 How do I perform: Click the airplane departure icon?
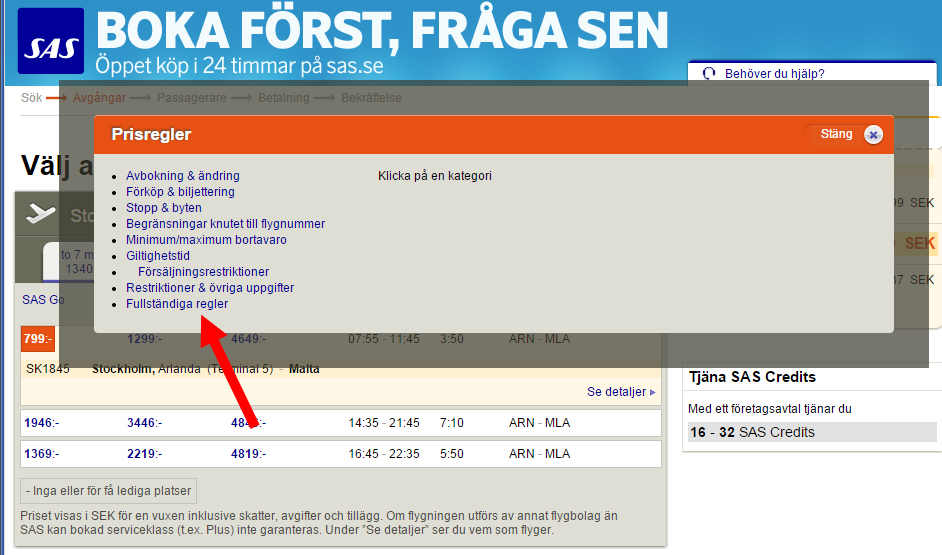[41, 213]
